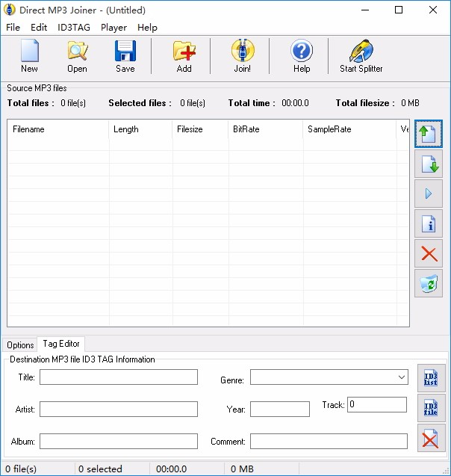Expand the Genre dropdown

401,377
